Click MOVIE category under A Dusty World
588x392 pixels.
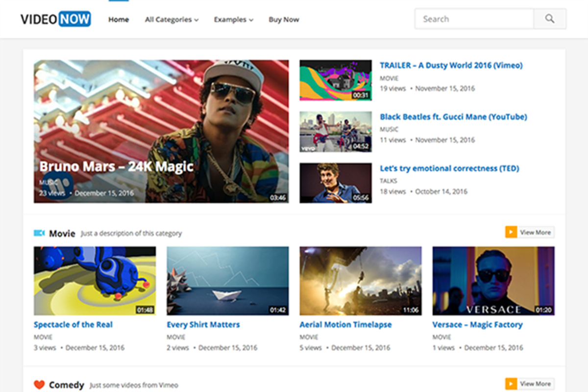click(x=389, y=78)
